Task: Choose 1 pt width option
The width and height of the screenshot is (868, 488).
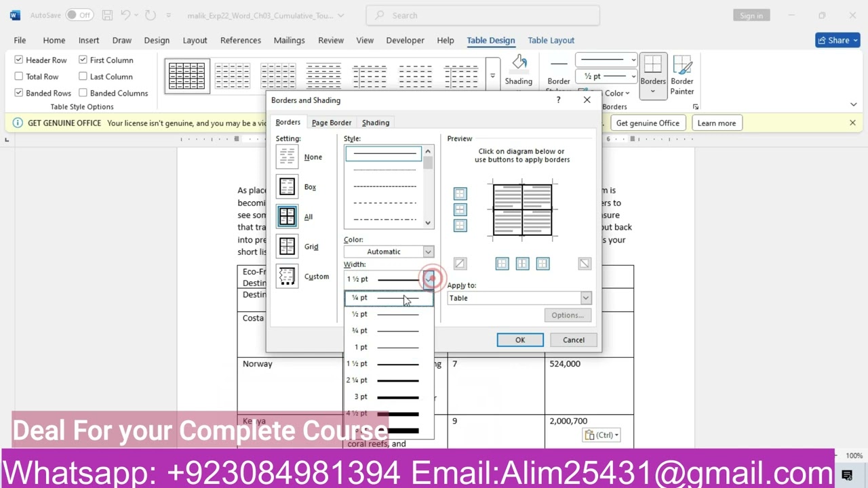Action: pos(389,347)
